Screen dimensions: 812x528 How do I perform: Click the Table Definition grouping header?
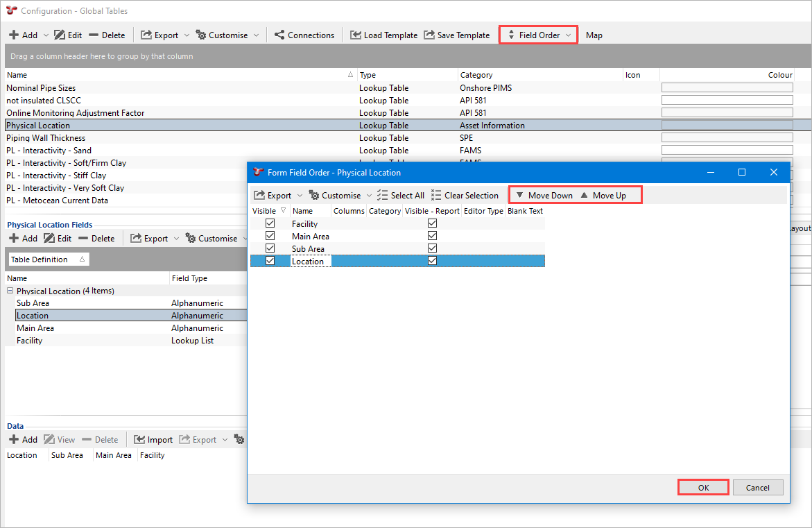click(x=48, y=259)
